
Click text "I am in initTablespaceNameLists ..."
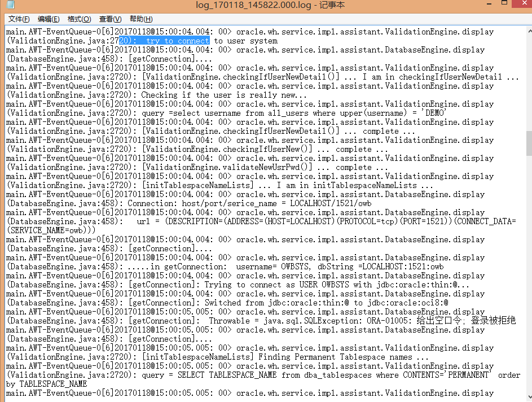[x=354, y=185]
